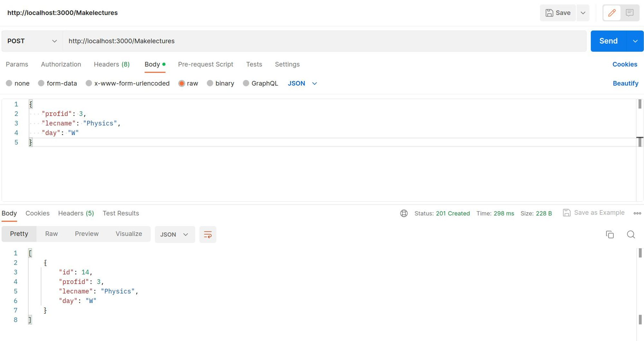Select the none body type

tap(18, 83)
